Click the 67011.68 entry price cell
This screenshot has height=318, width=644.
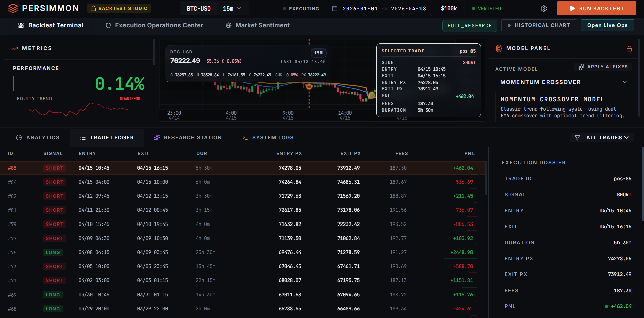290,295
